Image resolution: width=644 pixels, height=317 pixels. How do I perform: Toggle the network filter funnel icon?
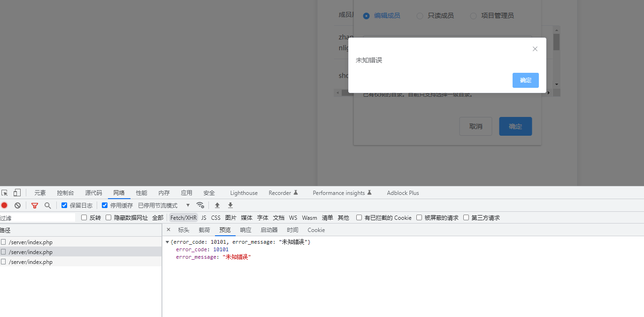[35, 205]
